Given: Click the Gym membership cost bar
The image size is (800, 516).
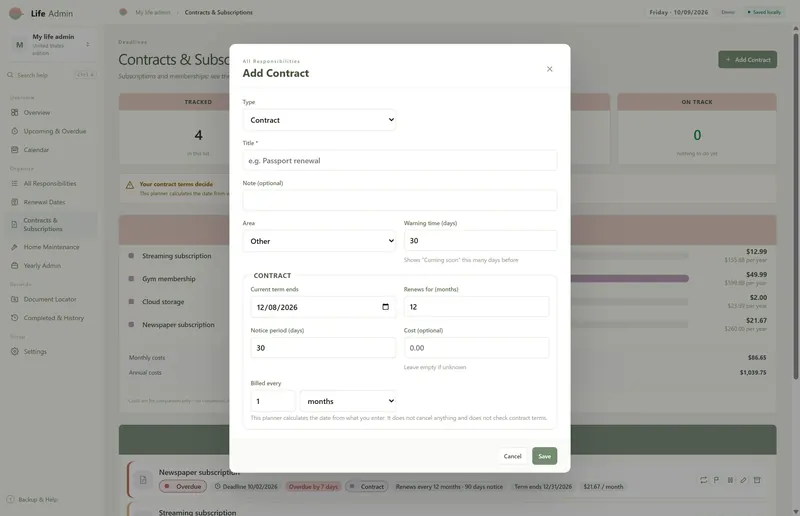Looking at the screenshot, I should point(630,279).
